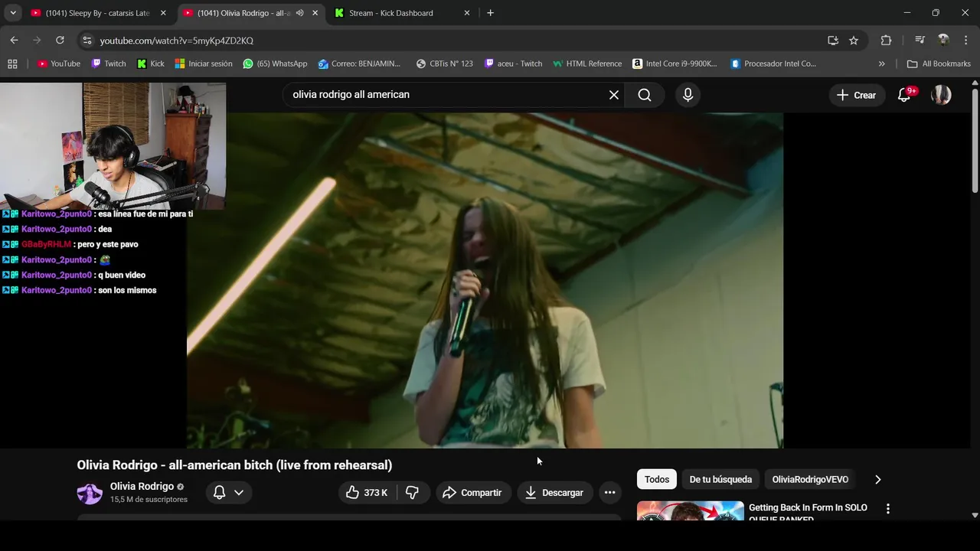Click the Crear button
980x551 pixels.
(856, 95)
